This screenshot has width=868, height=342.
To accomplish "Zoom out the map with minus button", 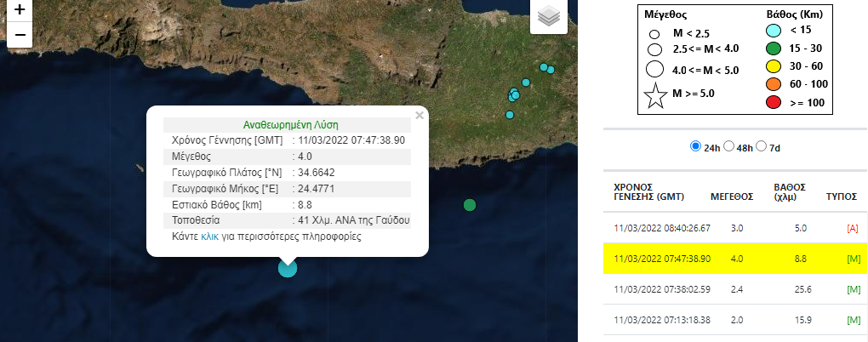I will tap(20, 35).
